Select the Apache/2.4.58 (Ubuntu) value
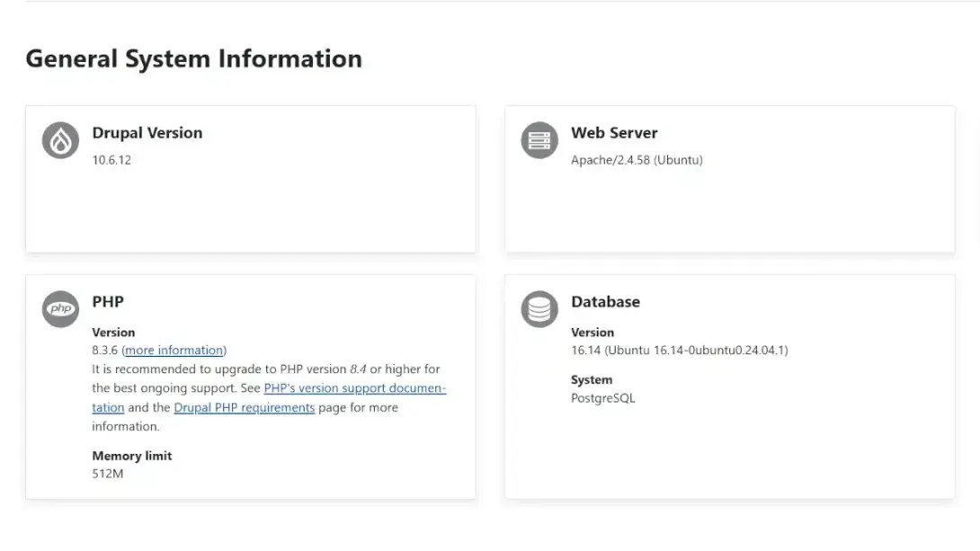 click(637, 160)
